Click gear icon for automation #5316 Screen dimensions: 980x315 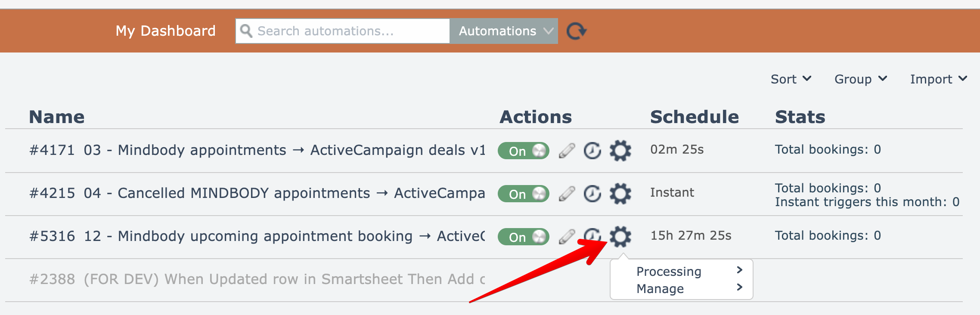(x=620, y=236)
